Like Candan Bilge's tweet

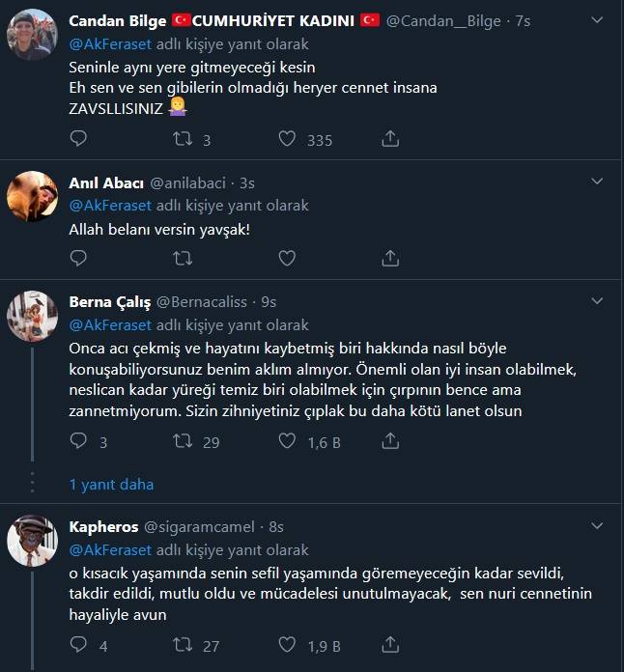click(x=287, y=139)
